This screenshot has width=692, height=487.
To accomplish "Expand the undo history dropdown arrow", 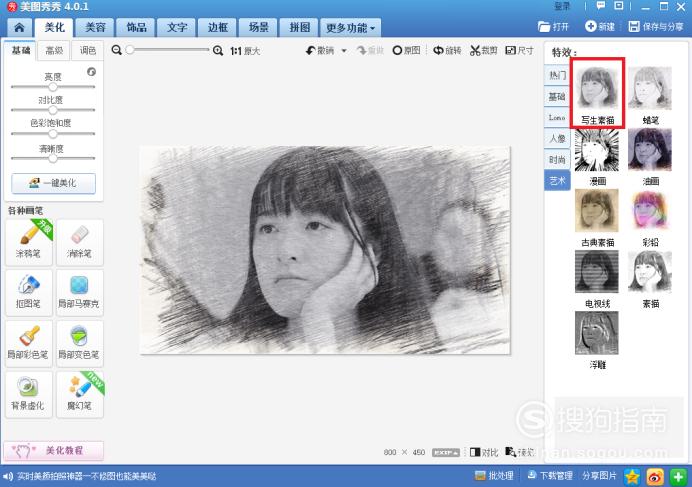I will click(344, 51).
